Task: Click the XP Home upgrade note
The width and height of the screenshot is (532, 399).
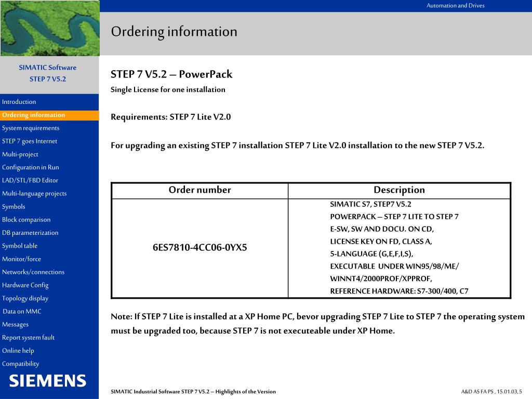Action: click(x=317, y=324)
